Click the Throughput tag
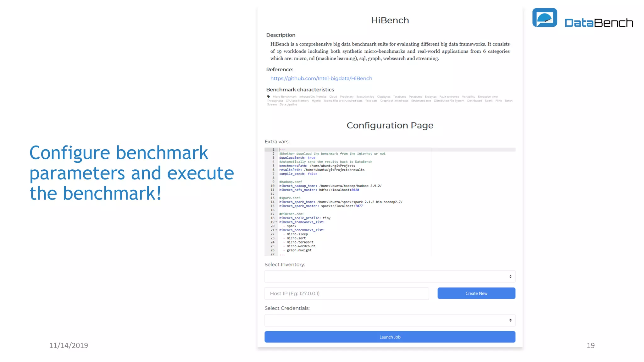 pos(275,101)
